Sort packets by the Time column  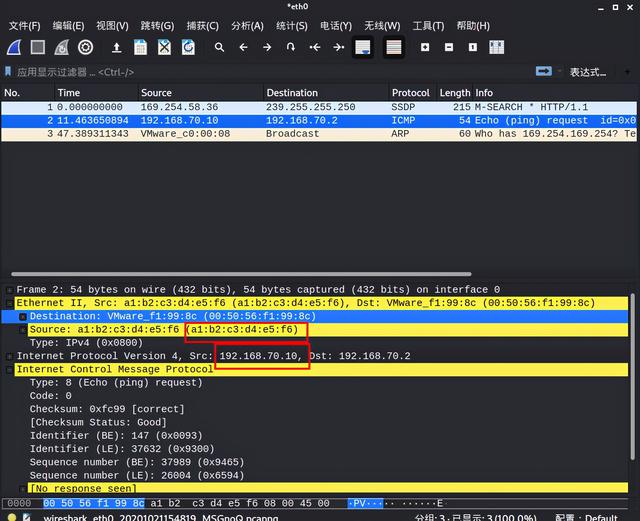click(96, 93)
